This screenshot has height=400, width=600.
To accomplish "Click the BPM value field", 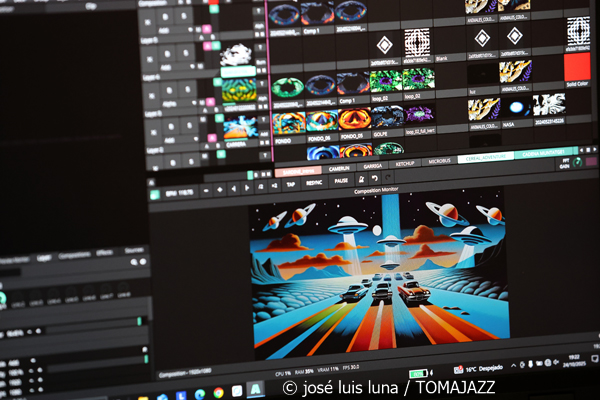I will coord(180,191).
